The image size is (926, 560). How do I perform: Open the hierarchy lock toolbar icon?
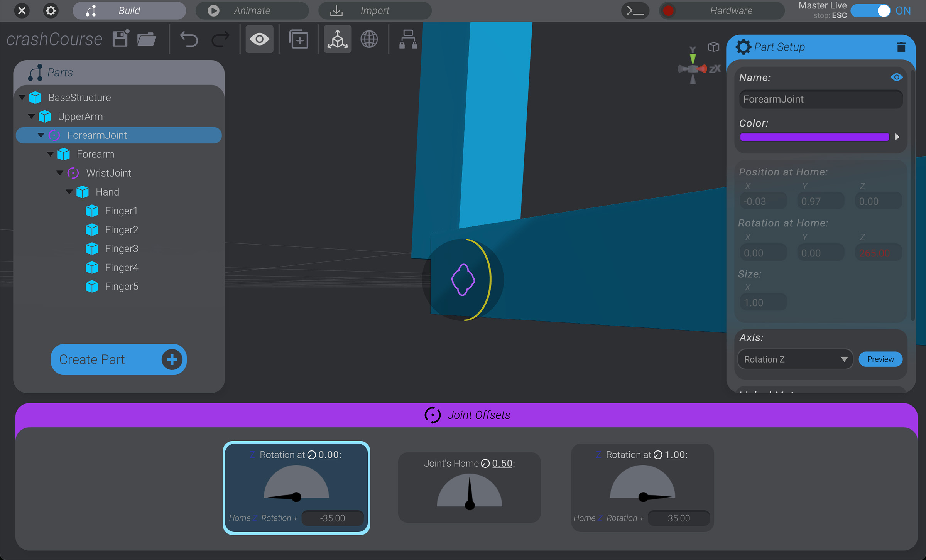click(408, 39)
